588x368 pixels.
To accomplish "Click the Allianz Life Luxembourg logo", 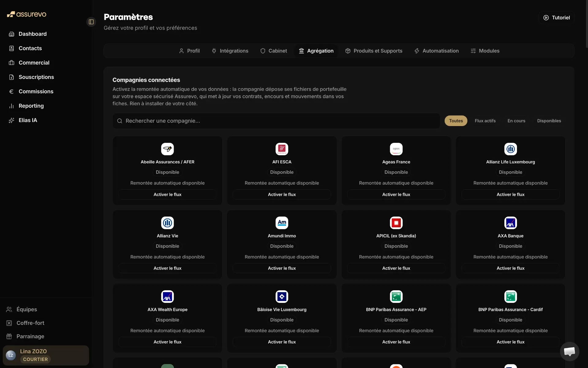I will 511,149.
